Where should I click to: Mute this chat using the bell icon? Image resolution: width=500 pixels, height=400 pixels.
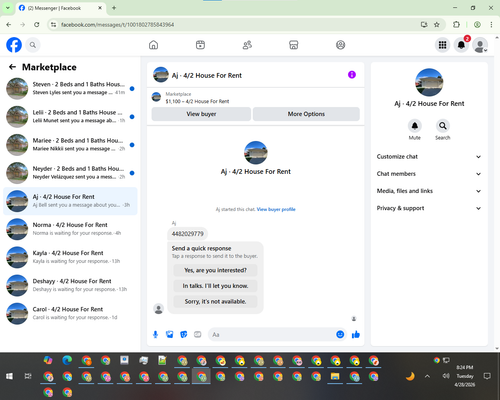(415, 126)
